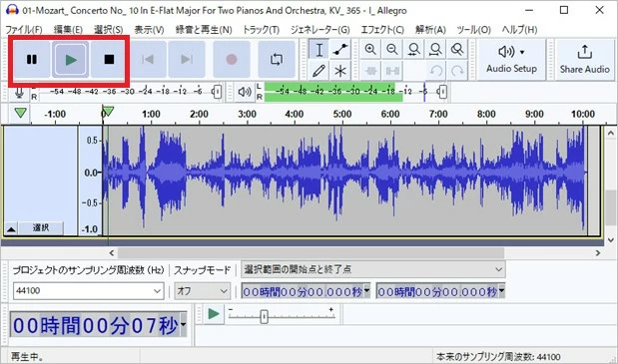
Task: Click the Silence audio selection icon
Action: click(392, 71)
